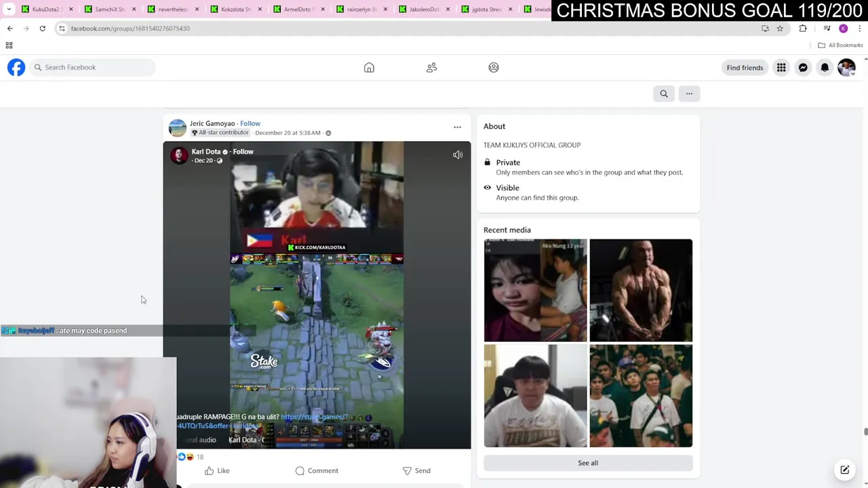Expand the tab search dropdown arrow
Image resolution: width=868 pixels, height=488 pixels.
(x=9, y=9)
